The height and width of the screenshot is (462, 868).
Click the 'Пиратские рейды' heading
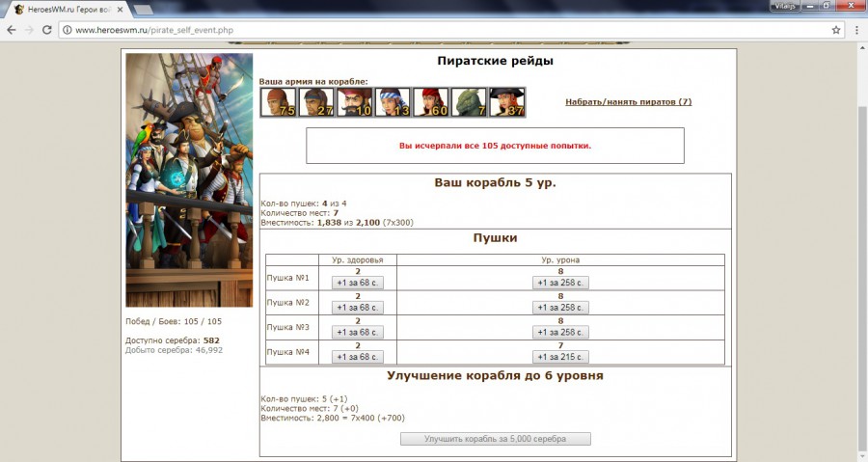(x=496, y=61)
